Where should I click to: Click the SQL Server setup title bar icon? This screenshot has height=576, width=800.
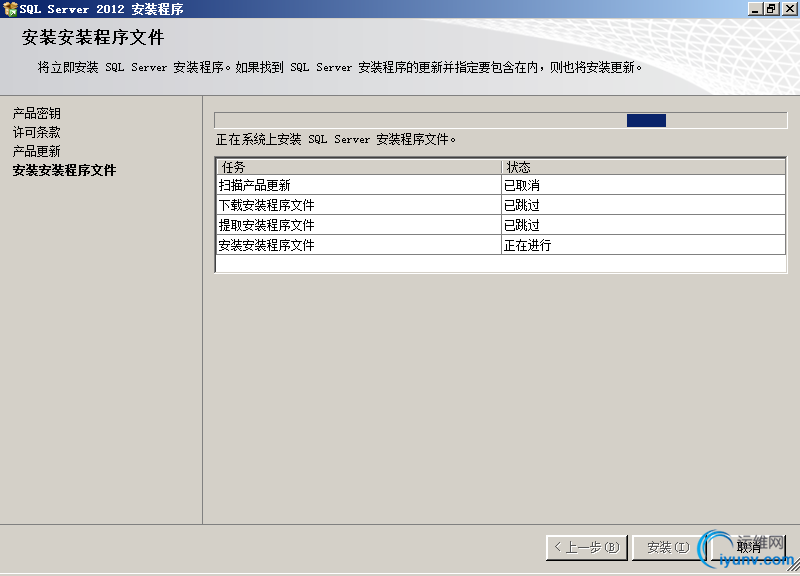pyautogui.click(x=10, y=9)
